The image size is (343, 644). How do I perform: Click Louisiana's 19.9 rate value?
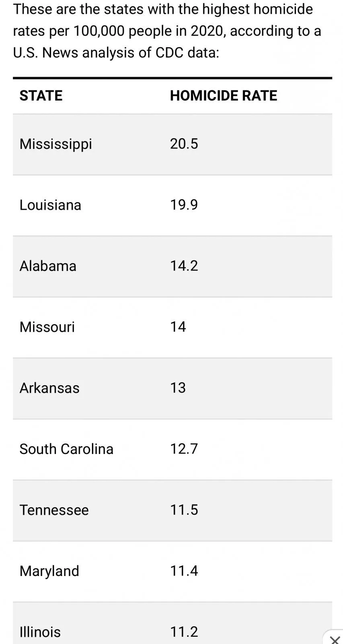[x=184, y=205]
